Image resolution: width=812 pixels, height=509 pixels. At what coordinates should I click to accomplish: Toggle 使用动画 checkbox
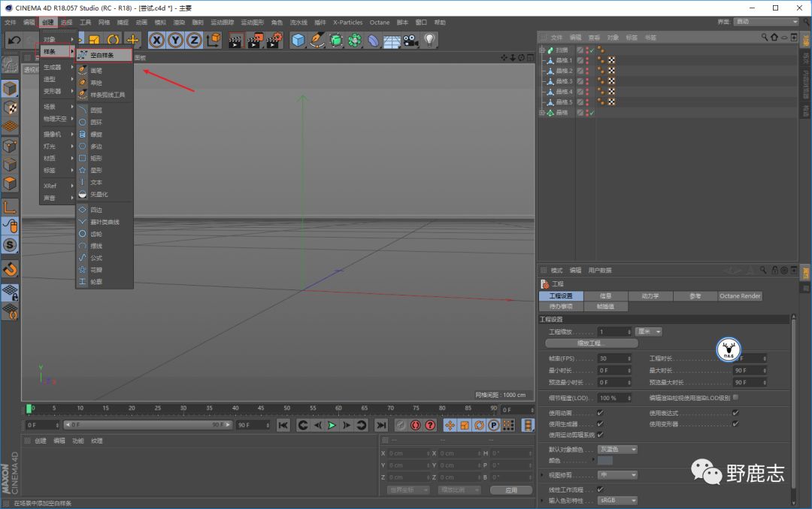(x=600, y=413)
